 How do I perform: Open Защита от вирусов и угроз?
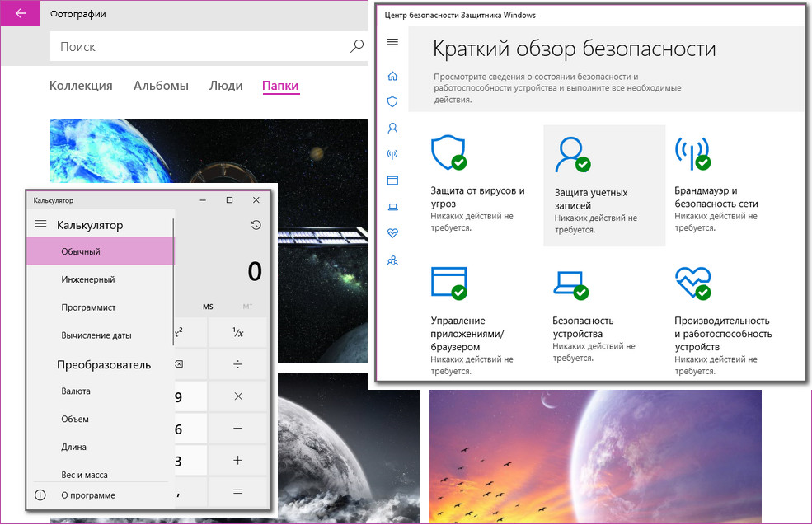click(x=477, y=197)
